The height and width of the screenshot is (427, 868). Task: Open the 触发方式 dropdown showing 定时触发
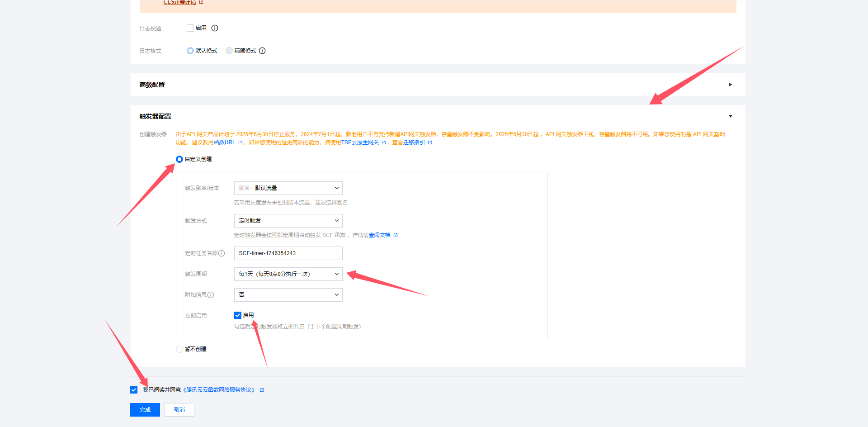(x=288, y=221)
